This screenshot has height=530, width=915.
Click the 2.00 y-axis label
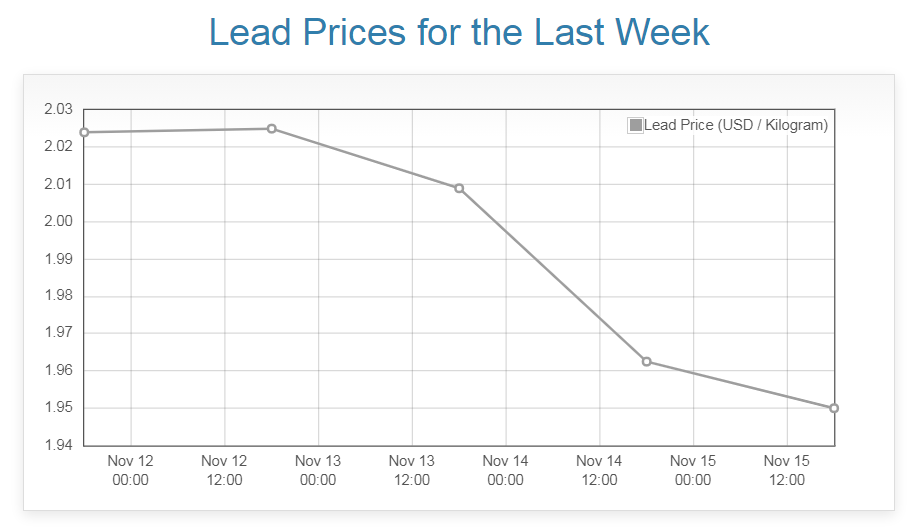tap(59, 221)
